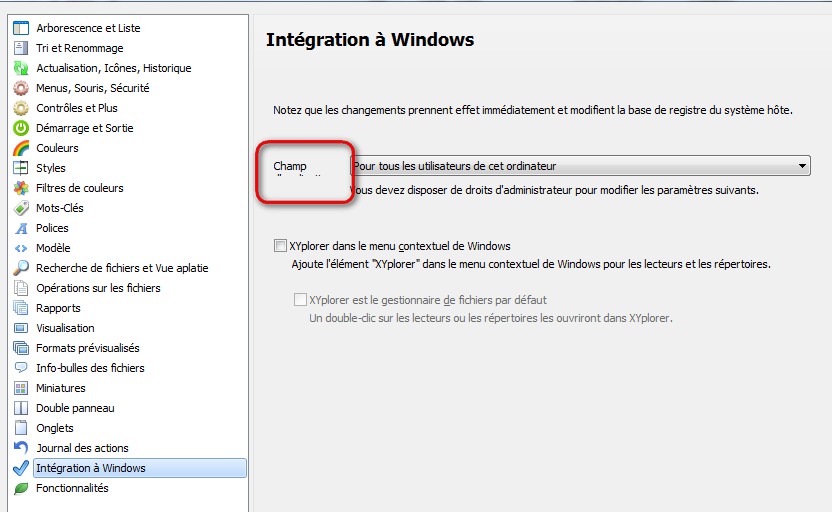The image size is (832, 512).
Task: Click the Menus, Souris, Sécurité gear icon
Action: 20,88
